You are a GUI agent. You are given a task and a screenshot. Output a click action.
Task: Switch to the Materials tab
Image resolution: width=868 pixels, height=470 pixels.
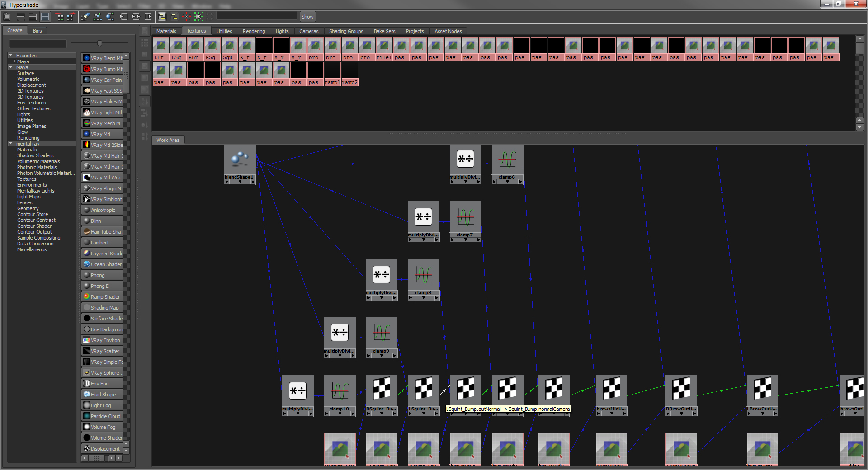point(166,31)
